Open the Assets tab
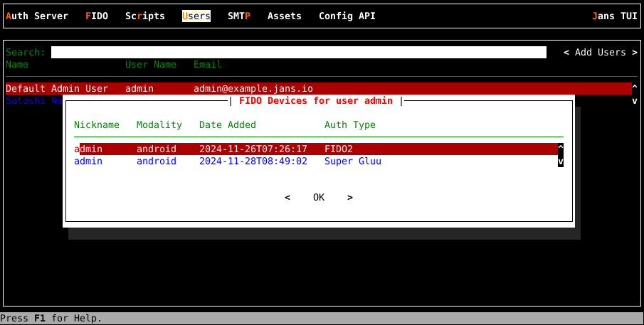The height and width of the screenshot is (325, 644). [285, 16]
